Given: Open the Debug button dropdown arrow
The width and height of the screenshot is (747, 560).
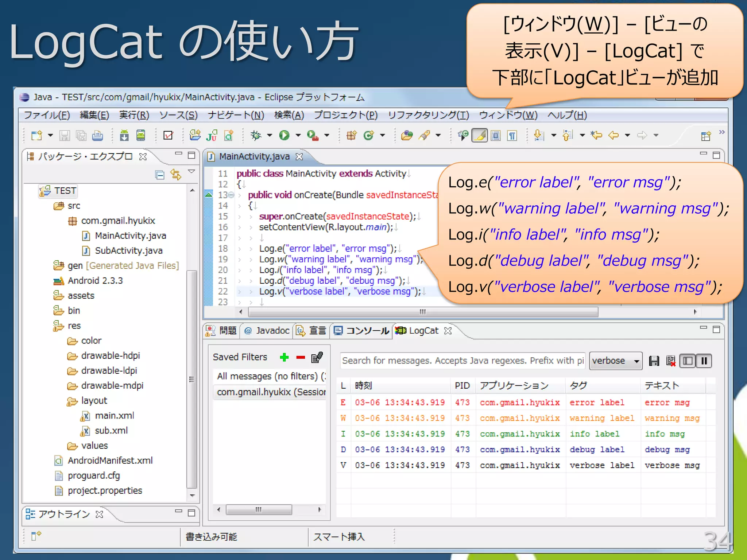Looking at the screenshot, I should click(x=270, y=136).
